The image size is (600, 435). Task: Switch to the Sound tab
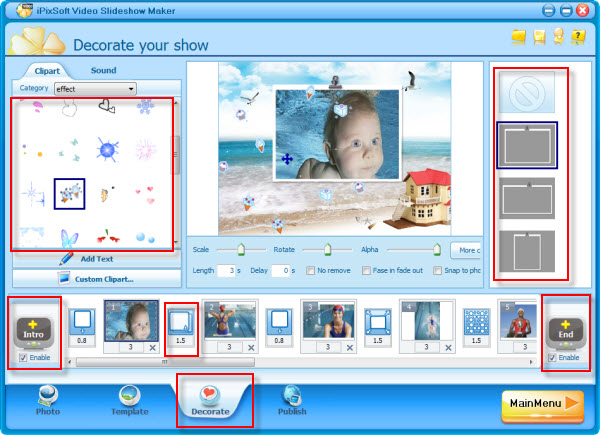(103, 70)
